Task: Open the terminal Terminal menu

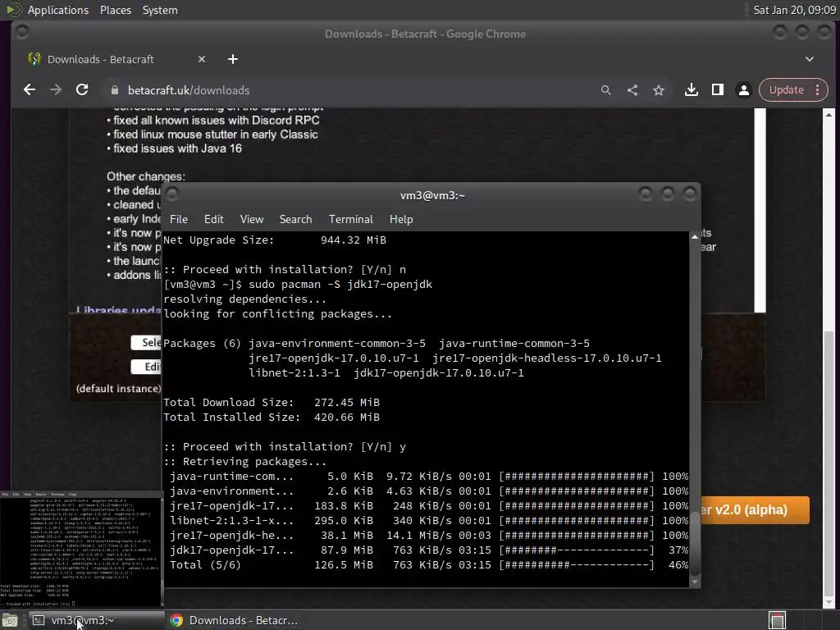Action: 350,219
